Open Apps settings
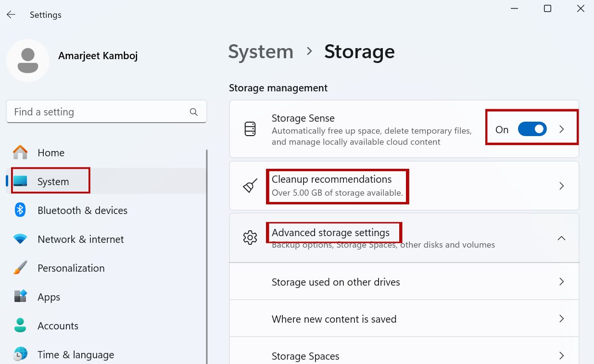Image resolution: width=594 pixels, height=364 pixels. (48, 297)
